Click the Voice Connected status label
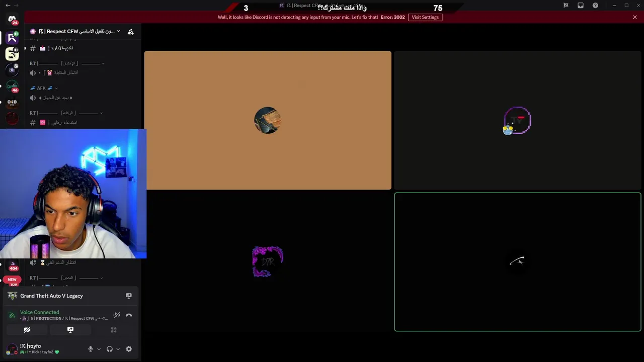The height and width of the screenshot is (362, 644). coord(40,312)
